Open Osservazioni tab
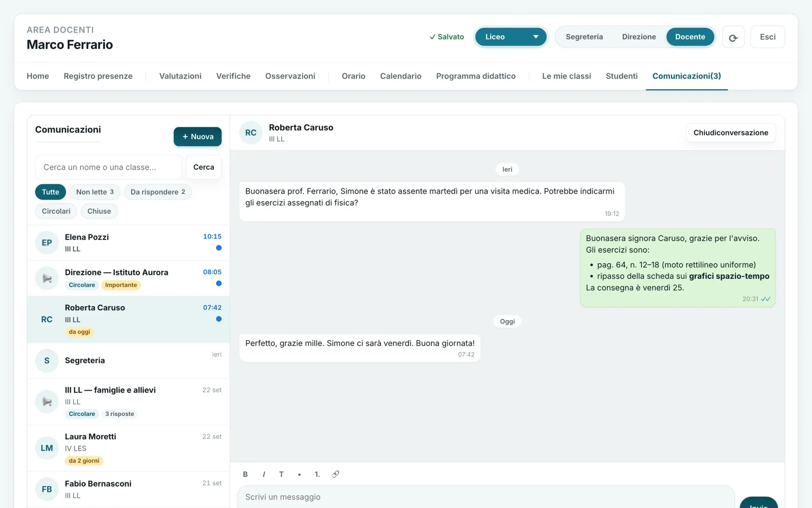This screenshot has width=812, height=508. pyautogui.click(x=290, y=76)
